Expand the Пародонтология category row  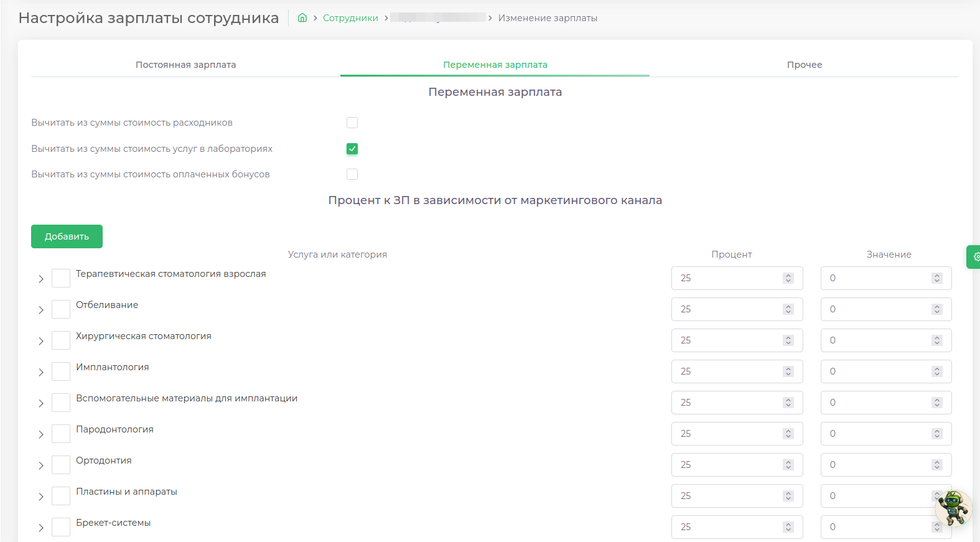[41, 434]
